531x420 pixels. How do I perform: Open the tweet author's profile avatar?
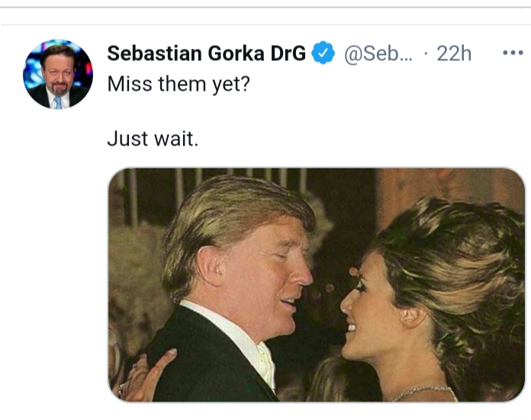coord(58,74)
